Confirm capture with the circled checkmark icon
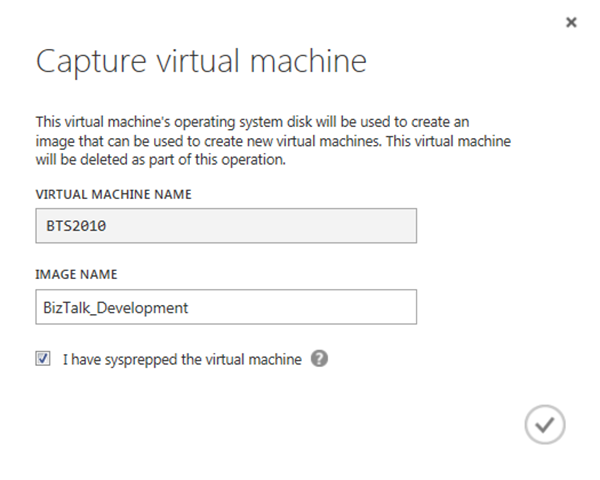600x480 pixels. pyautogui.click(x=545, y=425)
